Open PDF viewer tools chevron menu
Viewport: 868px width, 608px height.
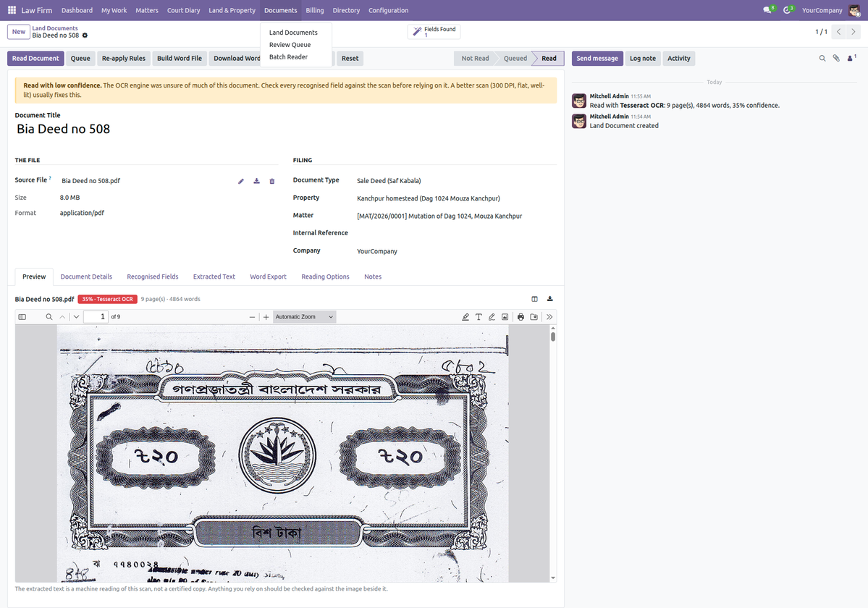(549, 317)
